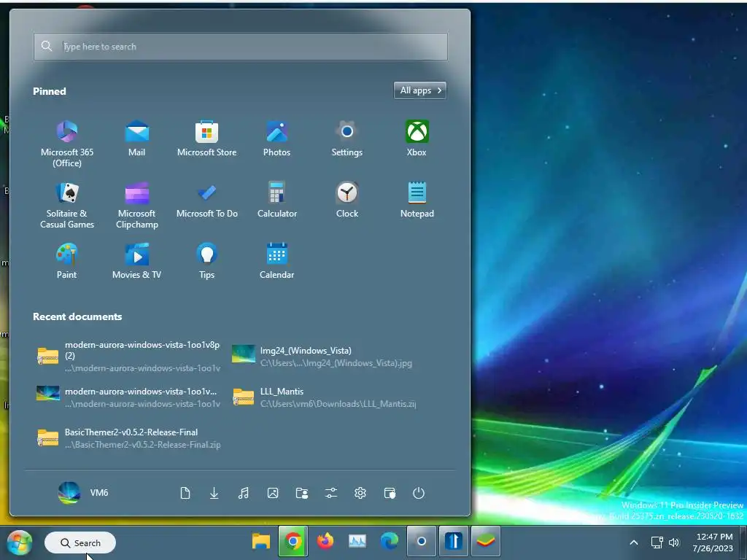Switch to Google Chrome on the taskbar
Screen dimensions: 747x560
[x=293, y=542]
